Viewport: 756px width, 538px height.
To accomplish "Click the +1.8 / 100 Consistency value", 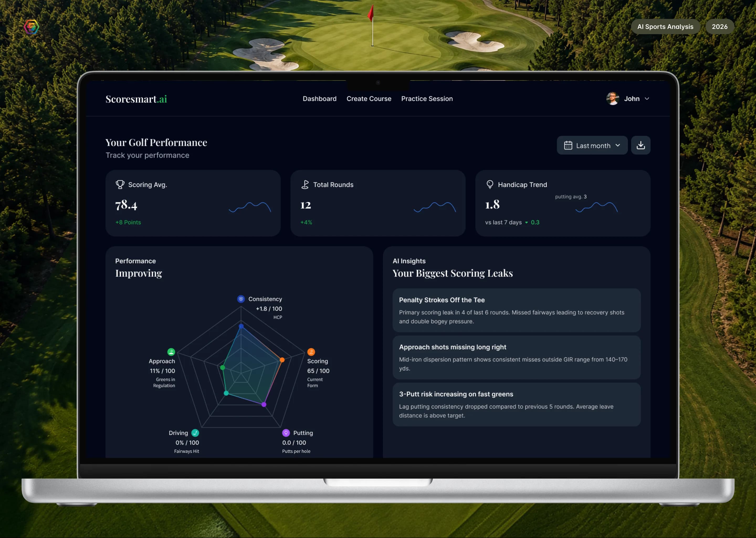I will tap(269, 308).
